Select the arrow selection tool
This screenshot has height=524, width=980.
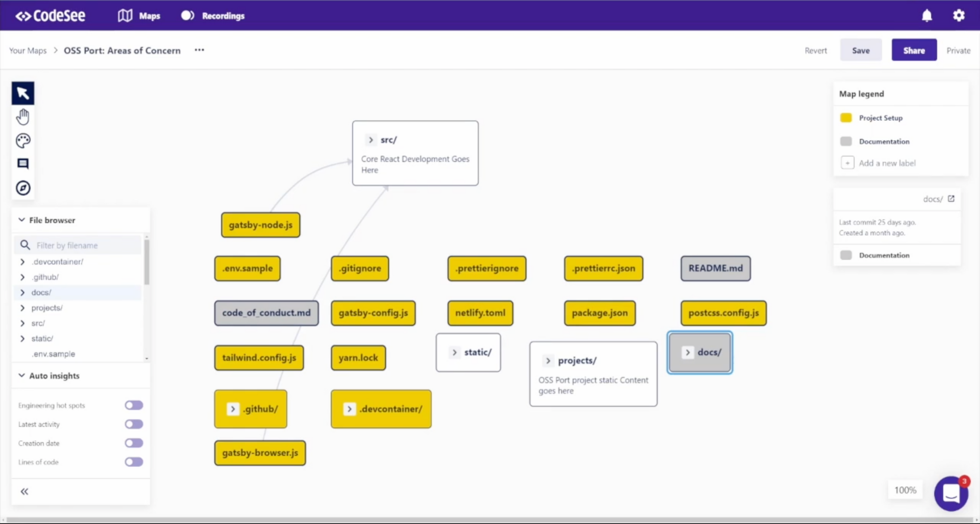pos(23,92)
